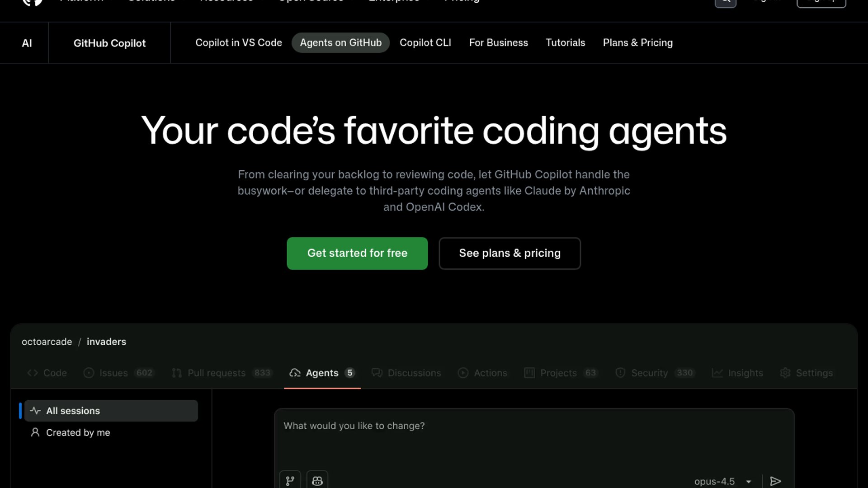This screenshot has width=868, height=488.
Task: Click the Projects board icon
Action: click(x=529, y=373)
